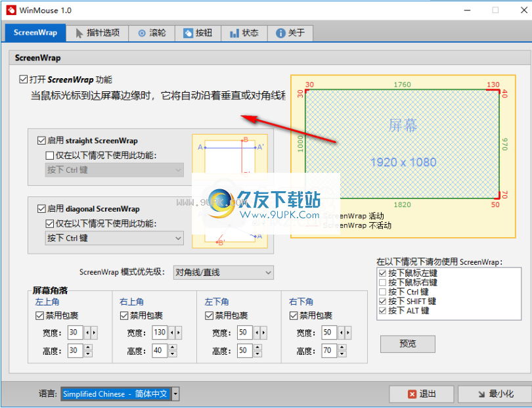Toggle 按下 SHIFT 键 in the exclusion list

pyautogui.click(x=383, y=301)
